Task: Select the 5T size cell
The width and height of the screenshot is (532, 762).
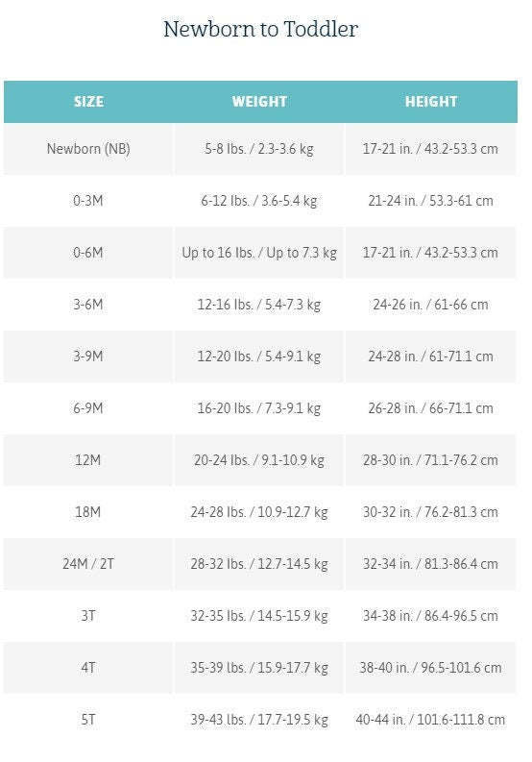Action: 88,719
